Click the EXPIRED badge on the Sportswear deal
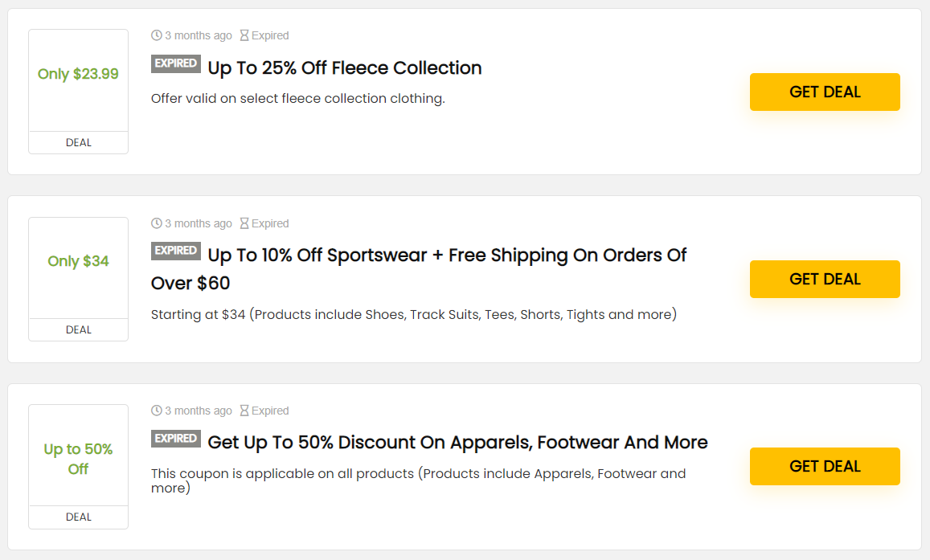This screenshot has height=560, width=930. click(x=175, y=251)
